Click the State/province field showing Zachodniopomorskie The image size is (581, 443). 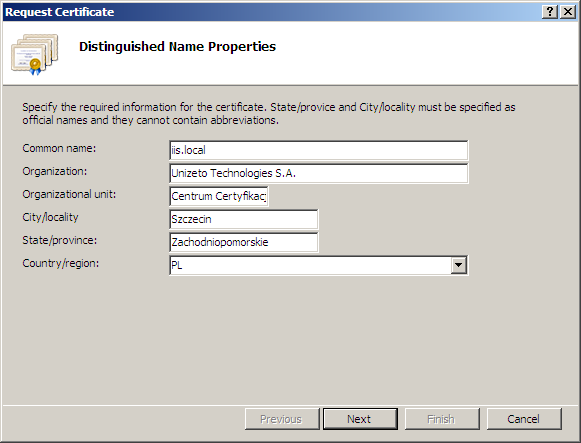click(243, 242)
